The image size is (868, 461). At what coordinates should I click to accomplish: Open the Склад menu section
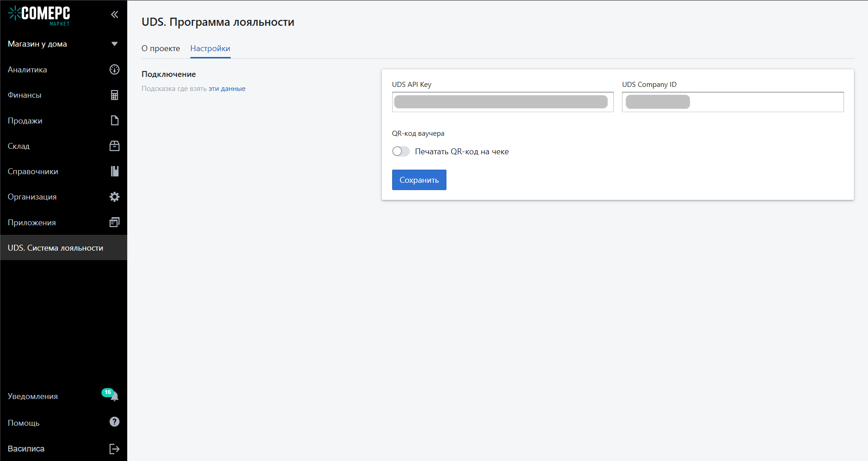point(63,146)
